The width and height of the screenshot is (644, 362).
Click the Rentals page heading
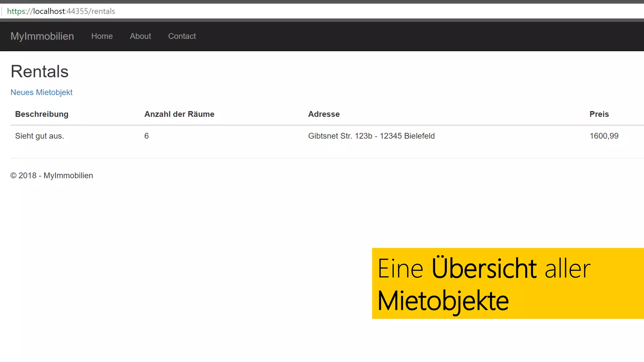tap(40, 71)
